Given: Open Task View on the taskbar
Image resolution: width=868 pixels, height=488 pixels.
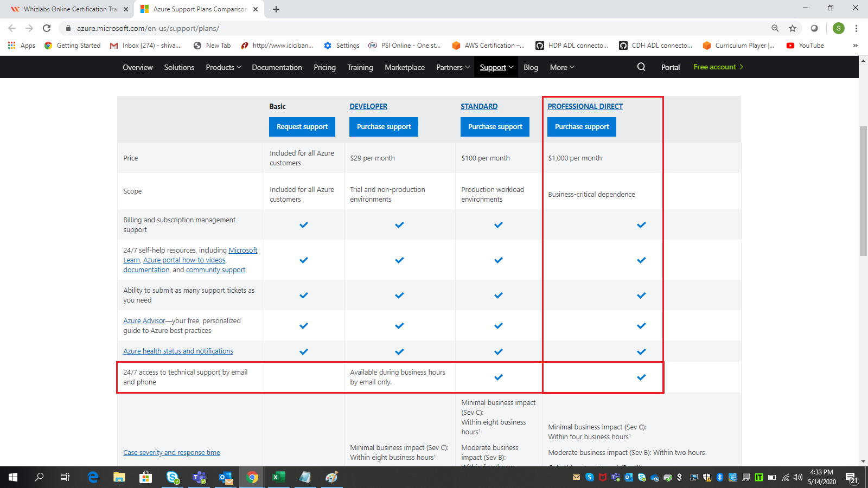Looking at the screenshot, I should 65,477.
